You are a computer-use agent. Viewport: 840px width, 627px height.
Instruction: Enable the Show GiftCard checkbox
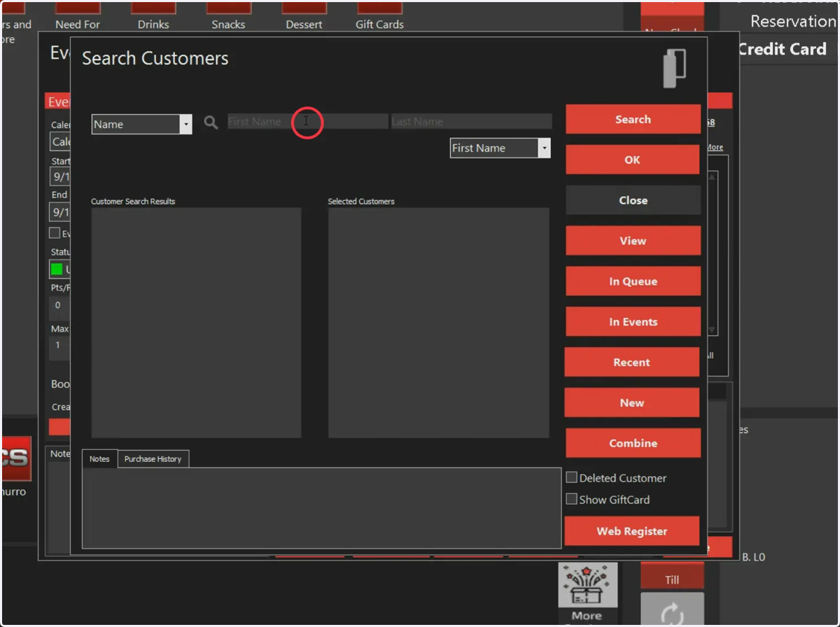(571, 499)
